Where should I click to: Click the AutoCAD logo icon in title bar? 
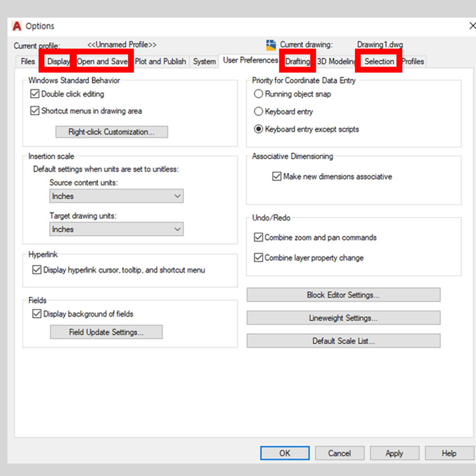(17, 26)
